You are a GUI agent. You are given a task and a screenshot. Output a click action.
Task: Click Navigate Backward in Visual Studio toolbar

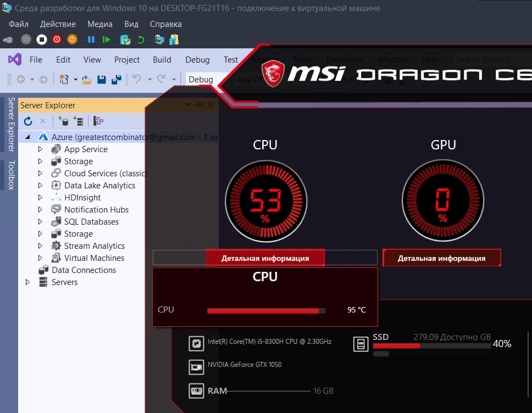tap(21, 79)
